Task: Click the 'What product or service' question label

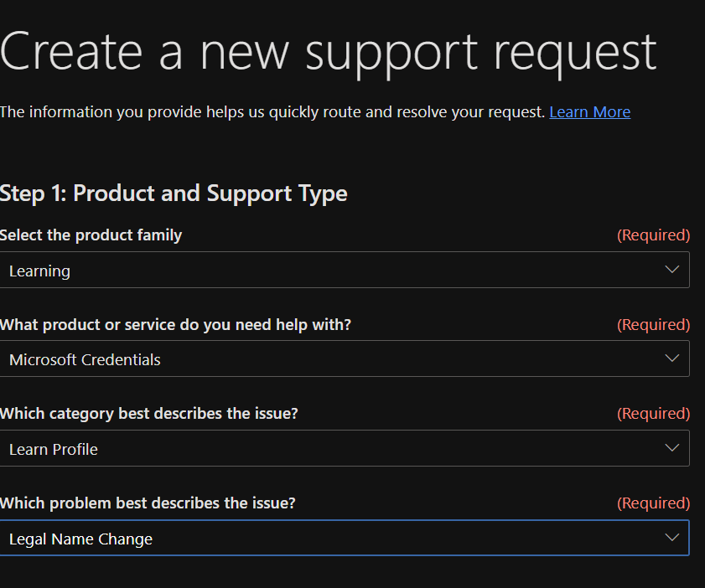Action: pyautogui.click(x=175, y=324)
